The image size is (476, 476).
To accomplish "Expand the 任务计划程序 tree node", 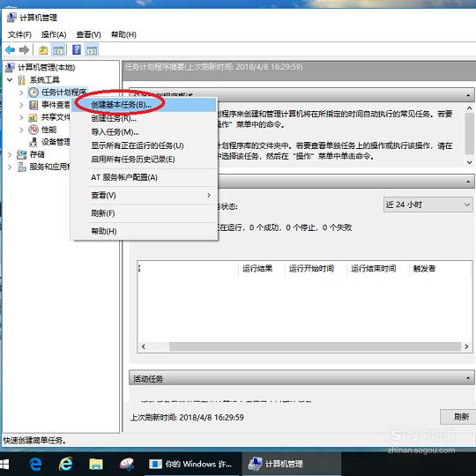I will pos(21,93).
